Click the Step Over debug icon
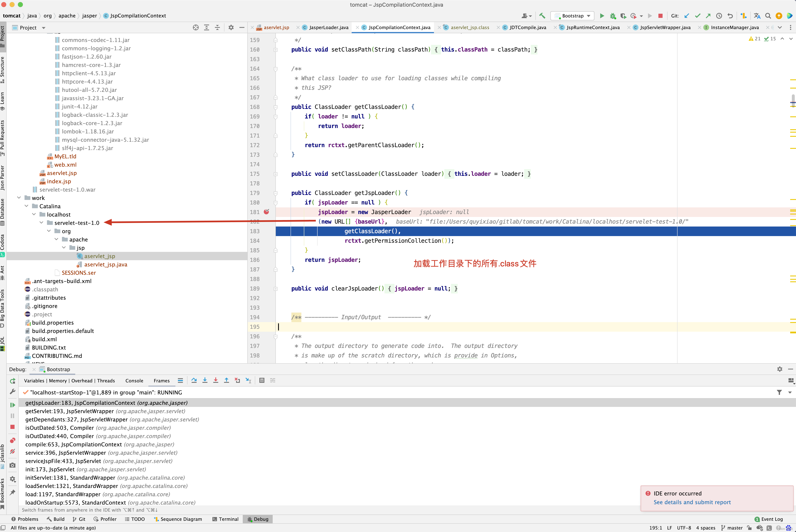Image resolution: width=796 pixels, height=532 pixels. (x=194, y=380)
